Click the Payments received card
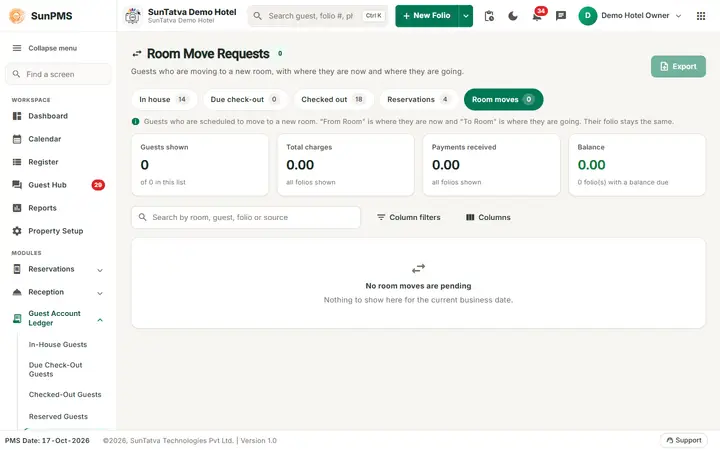This screenshot has width=720, height=450. coord(491,165)
